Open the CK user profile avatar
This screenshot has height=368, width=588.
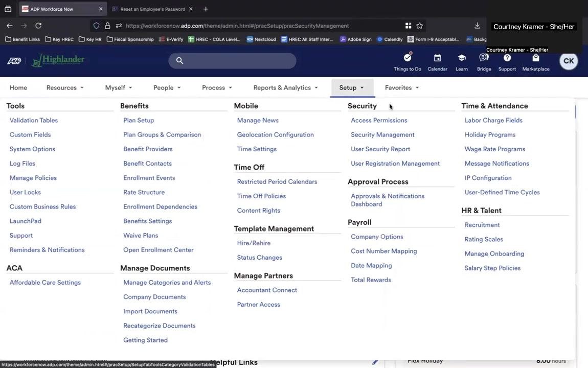click(x=569, y=61)
